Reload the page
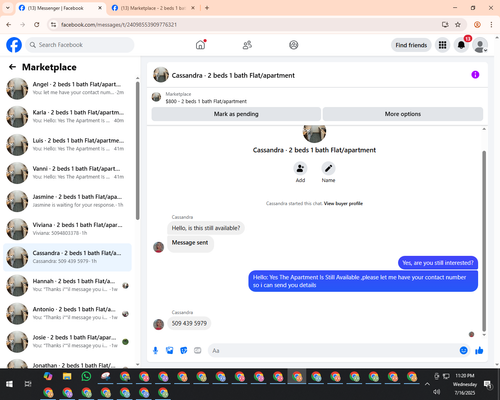This screenshot has height=400, width=500. (37, 25)
